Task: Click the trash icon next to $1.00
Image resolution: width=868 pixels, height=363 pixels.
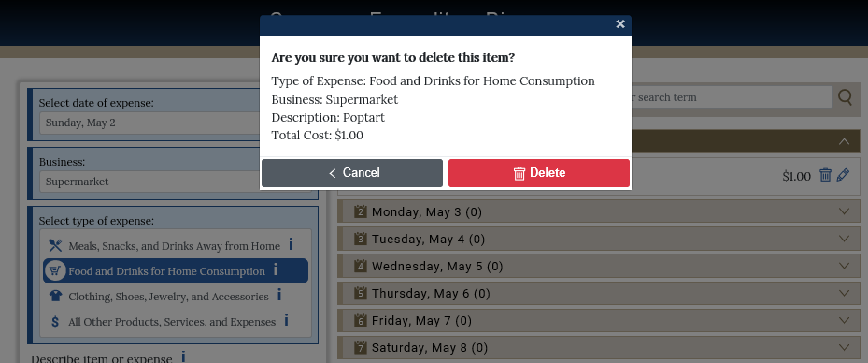Action: pyautogui.click(x=825, y=175)
